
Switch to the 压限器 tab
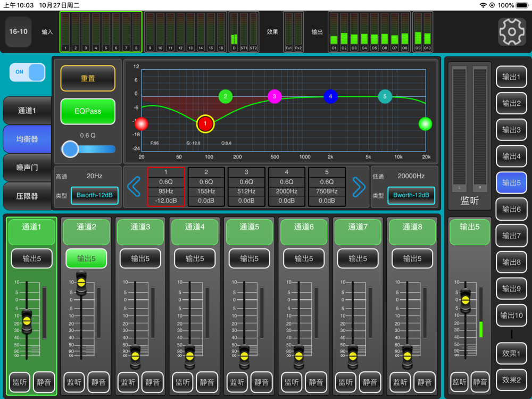pyautogui.click(x=27, y=196)
